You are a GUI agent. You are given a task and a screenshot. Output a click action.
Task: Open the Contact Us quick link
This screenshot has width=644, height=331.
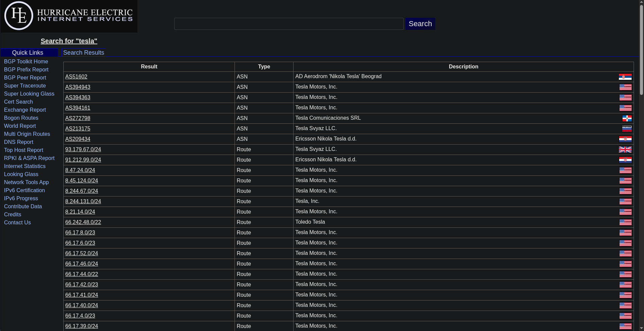(x=17, y=223)
